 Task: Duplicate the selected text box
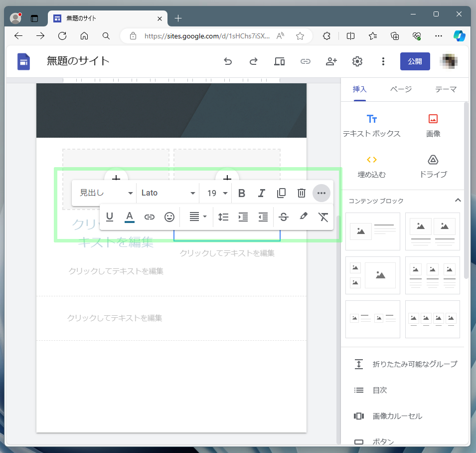282,193
